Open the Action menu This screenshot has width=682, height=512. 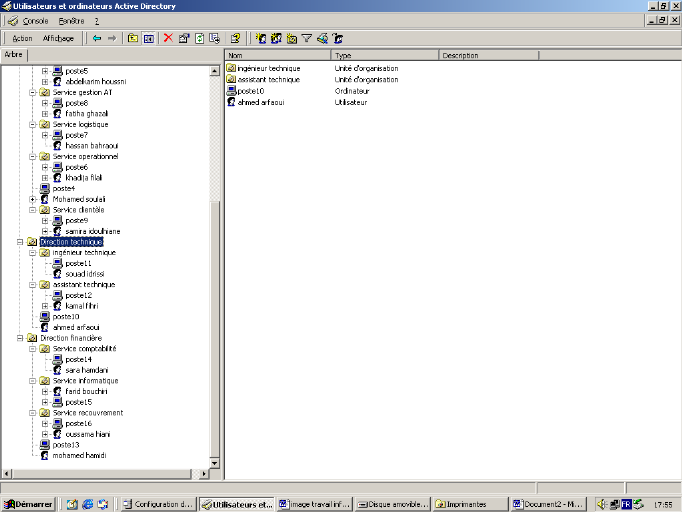point(22,38)
